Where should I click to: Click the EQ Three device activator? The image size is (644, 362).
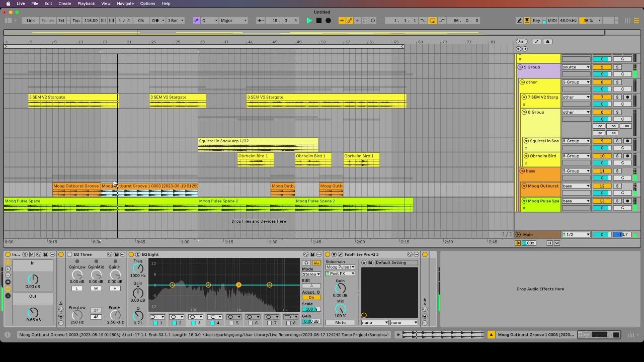coord(69,254)
